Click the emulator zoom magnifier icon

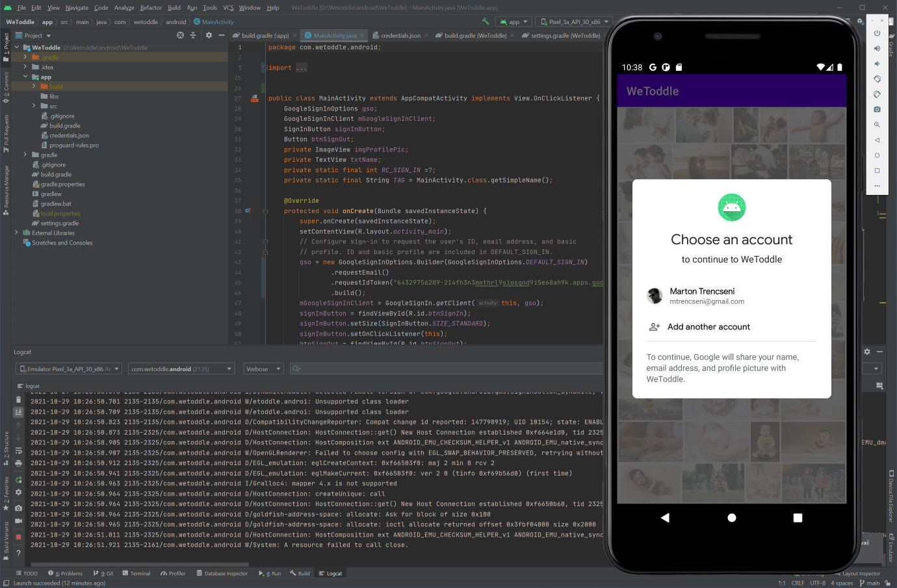tap(877, 125)
